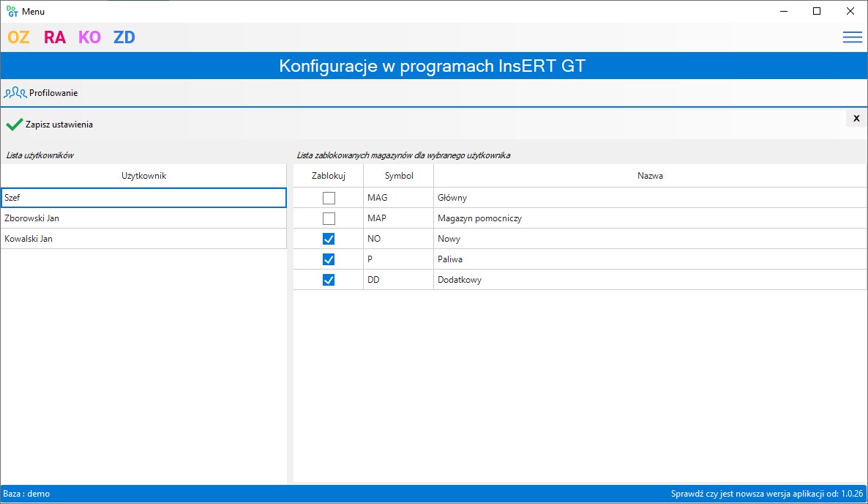Select user Zborowski Jan from the list

click(x=144, y=218)
